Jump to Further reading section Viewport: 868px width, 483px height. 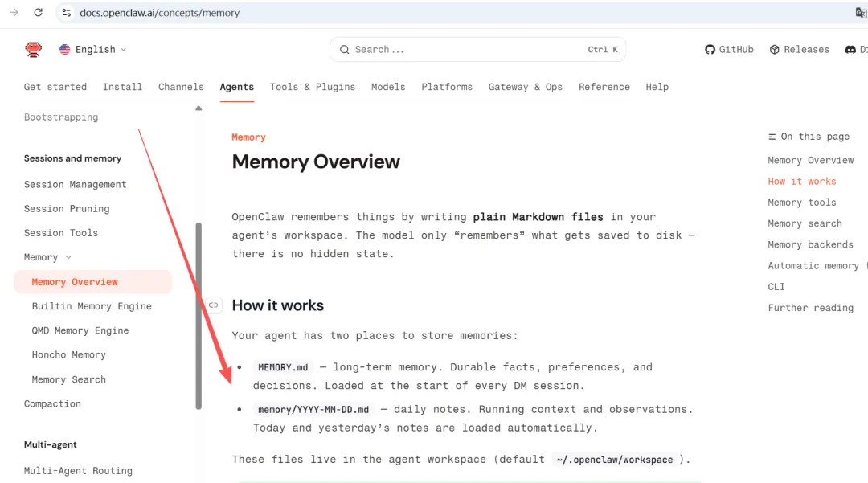pos(810,308)
